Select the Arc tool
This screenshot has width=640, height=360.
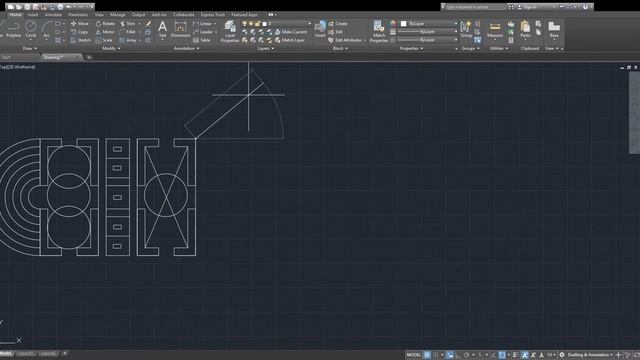click(x=47, y=29)
